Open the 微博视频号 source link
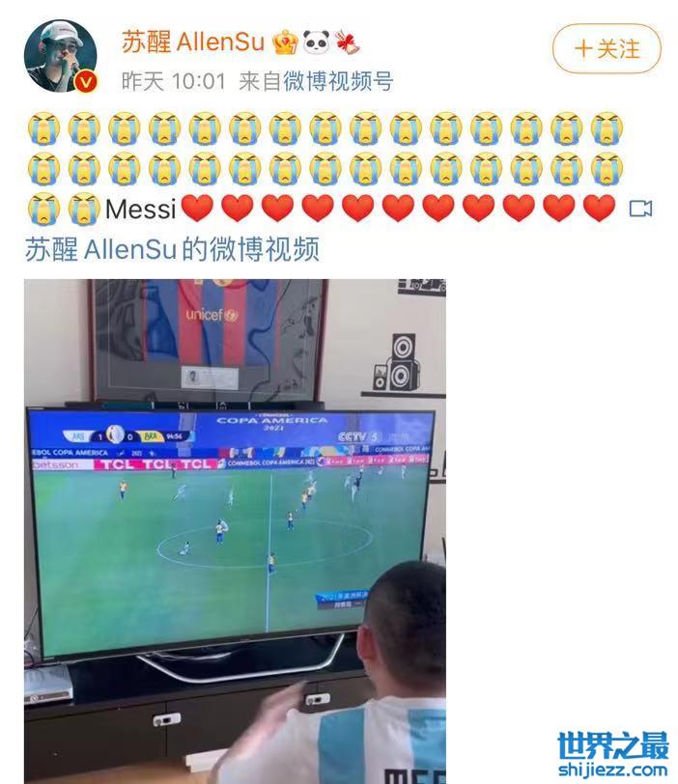This screenshot has height=784, width=678. tap(338, 81)
